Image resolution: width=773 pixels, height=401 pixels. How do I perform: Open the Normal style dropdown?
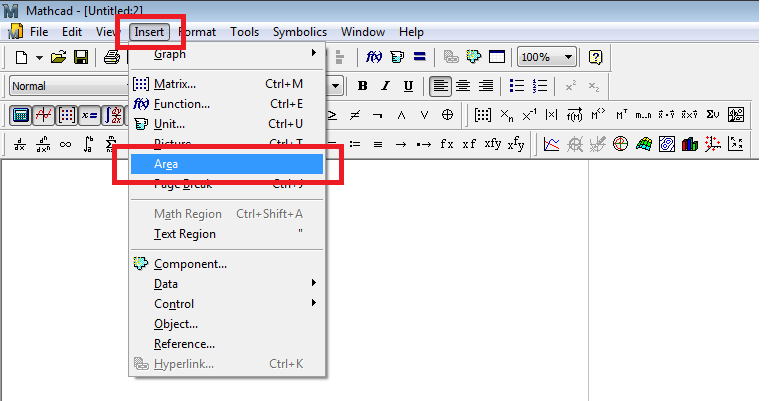(69, 86)
